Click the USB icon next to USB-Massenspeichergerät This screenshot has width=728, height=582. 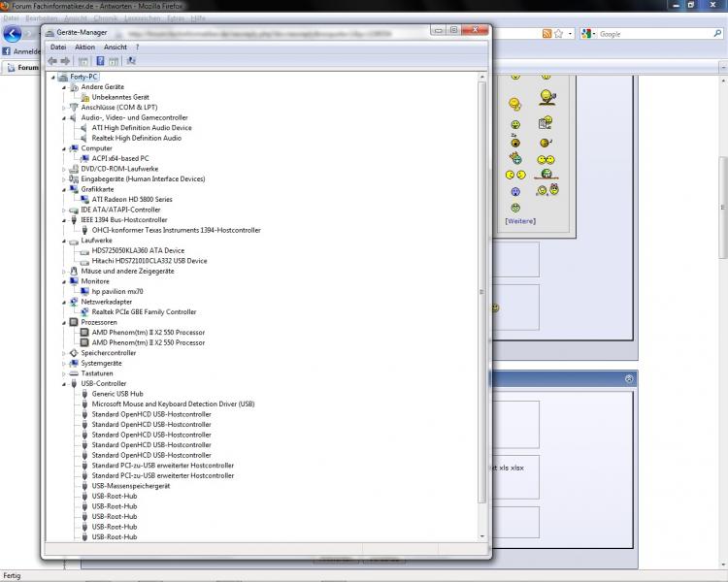84,486
